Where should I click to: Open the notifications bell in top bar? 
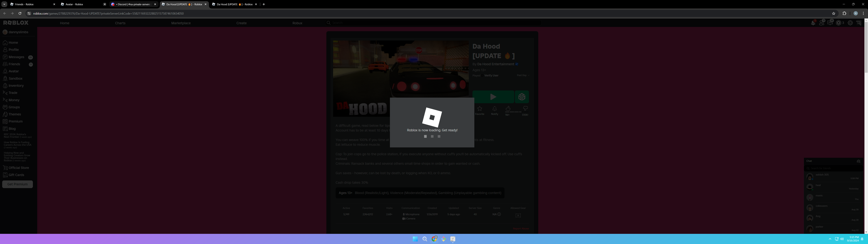click(x=813, y=23)
